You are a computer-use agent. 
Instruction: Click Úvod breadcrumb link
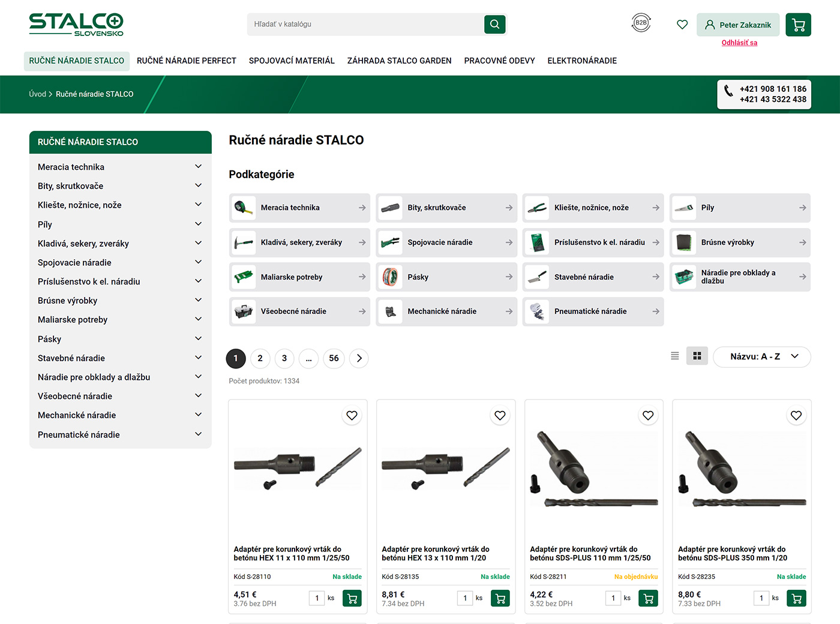(x=37, y=94)
